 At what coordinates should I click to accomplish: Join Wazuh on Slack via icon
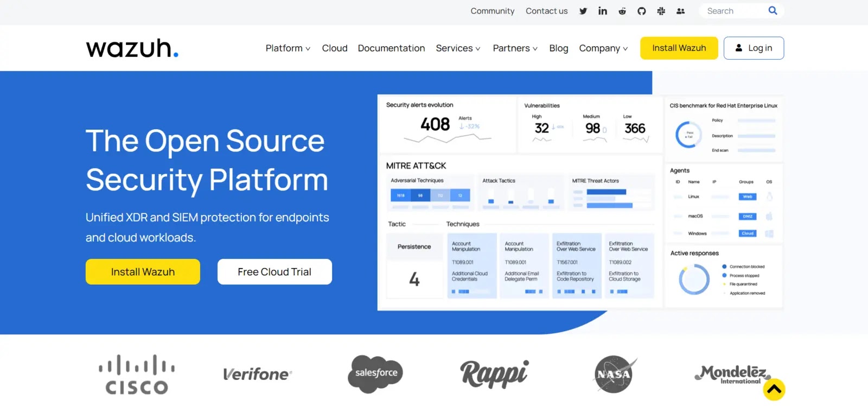661,11
